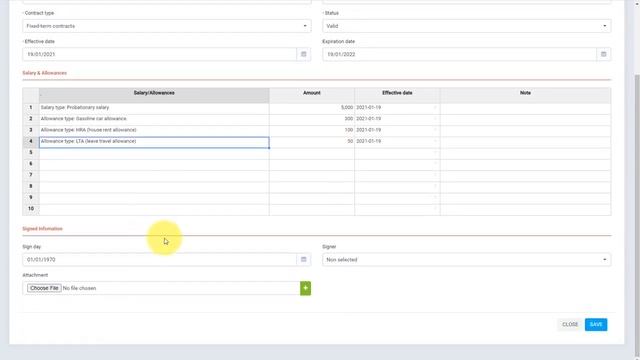Select the HRA house rent allowance cell
The width and height of the screenshot is (640, 360).
tap(154, 130)
